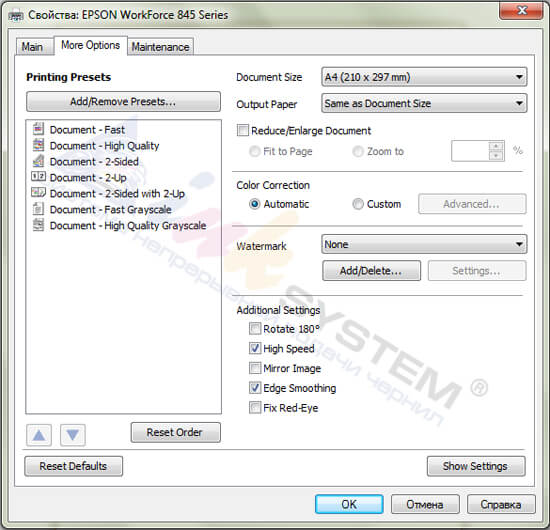
Task: Select the Zoom to radio button
Action: tap(358, 152)
